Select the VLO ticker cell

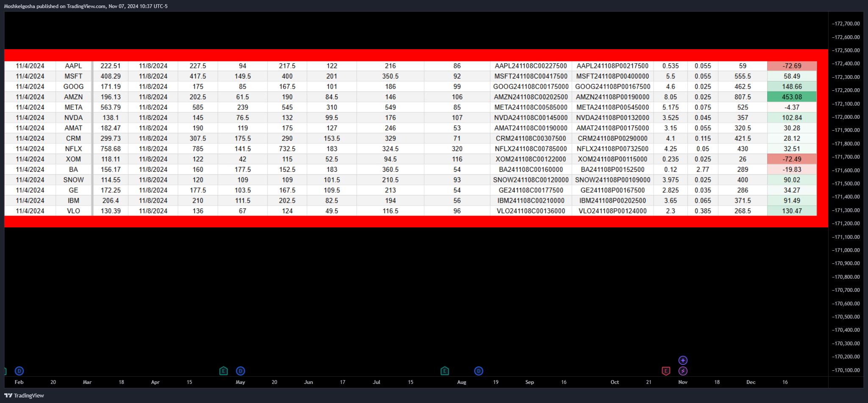(73, 211)
